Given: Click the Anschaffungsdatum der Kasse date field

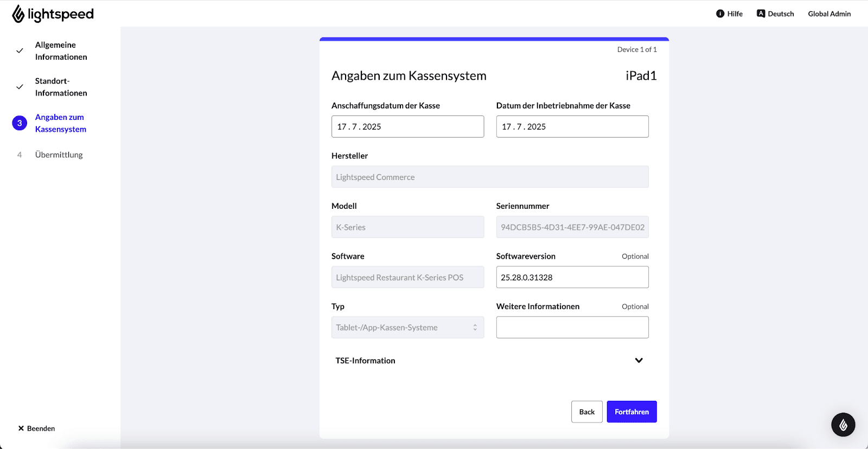Looking at the screenshot, I should (x=407, y=126).
